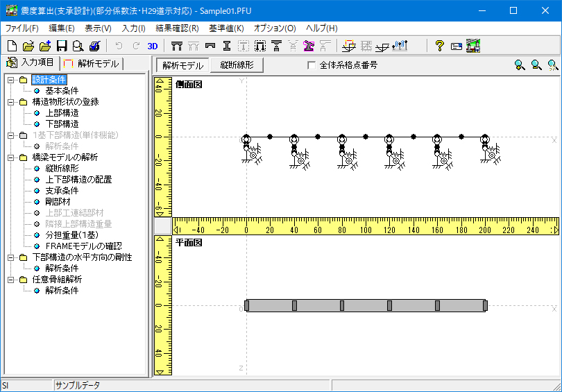562x392 pixels.
Task: Click the red-yellow frame analysis icon
Action: (349, 46)
